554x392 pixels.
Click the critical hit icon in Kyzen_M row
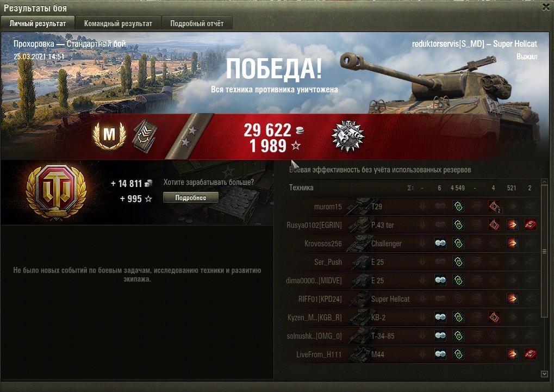tap(494, 317)
